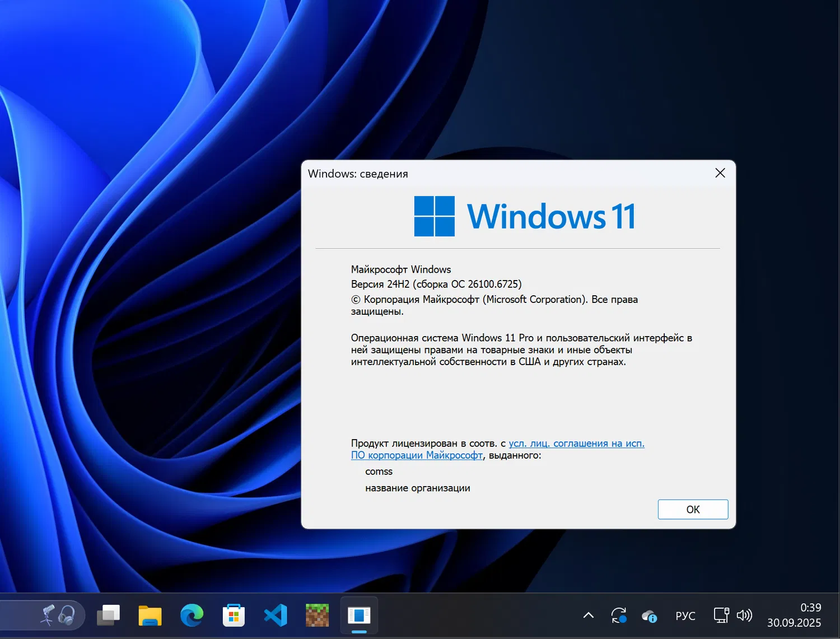Viewport: 840px width, 639px height.
Task: Open network settings from the tray icon
Action: click(x=721, y=615)
